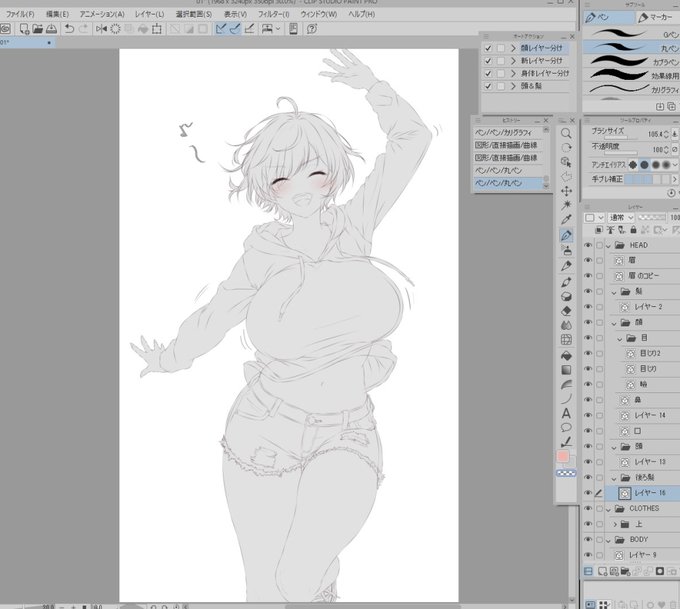Select the Move layer tool
This screenshot has height=609, width=680.
566,191
